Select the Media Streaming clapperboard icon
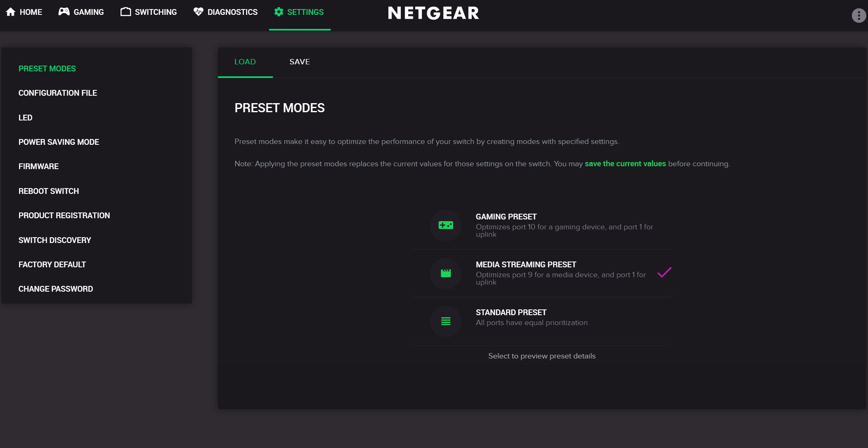 click(446, 273)
